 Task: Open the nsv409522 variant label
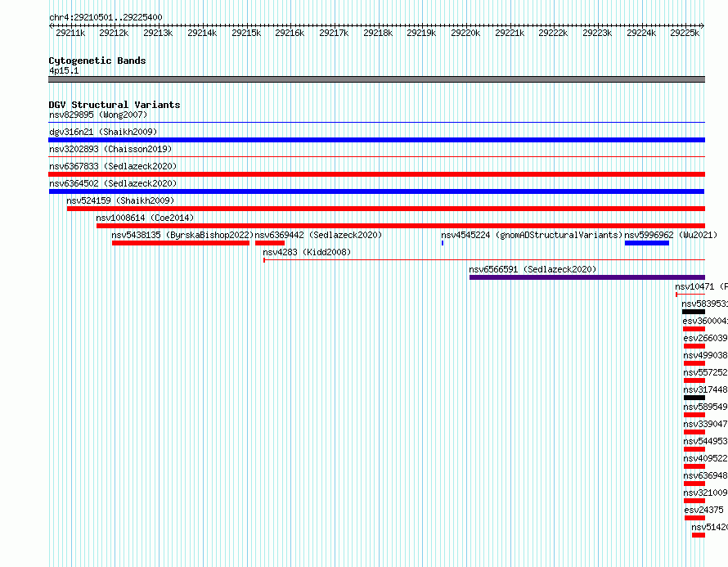[705, 458]
